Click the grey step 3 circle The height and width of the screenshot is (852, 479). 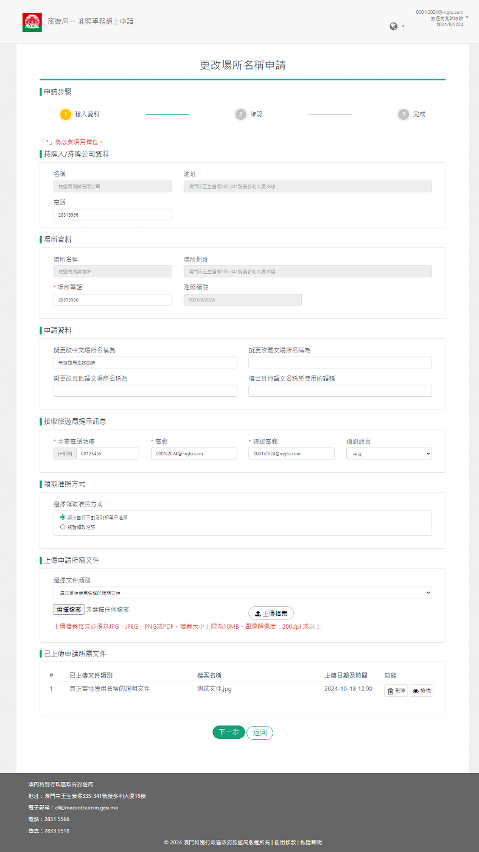point(403,115)
